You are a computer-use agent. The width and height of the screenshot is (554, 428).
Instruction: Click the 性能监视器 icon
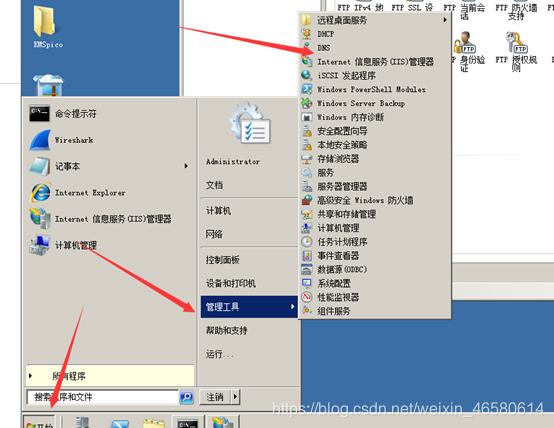(x=306, y=297)
